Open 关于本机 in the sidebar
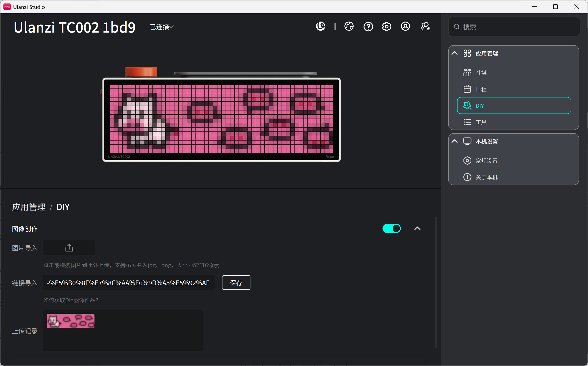This screenshot has width=588, height=366. point(514,177)
